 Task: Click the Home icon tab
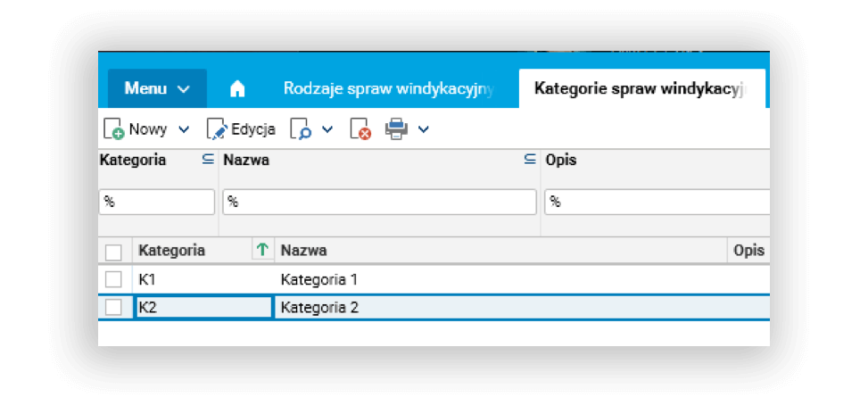point(236,89)
